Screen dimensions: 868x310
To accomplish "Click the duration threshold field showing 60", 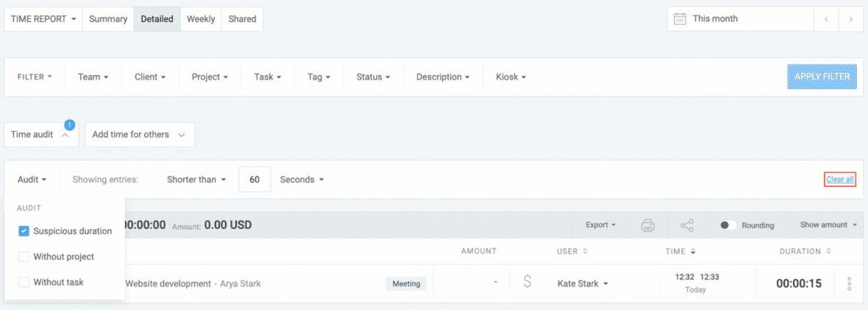I will click(x=255, y=180).
